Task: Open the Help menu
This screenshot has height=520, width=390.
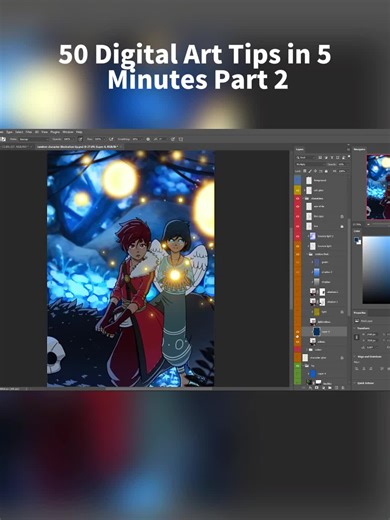Action: point(78,132)
